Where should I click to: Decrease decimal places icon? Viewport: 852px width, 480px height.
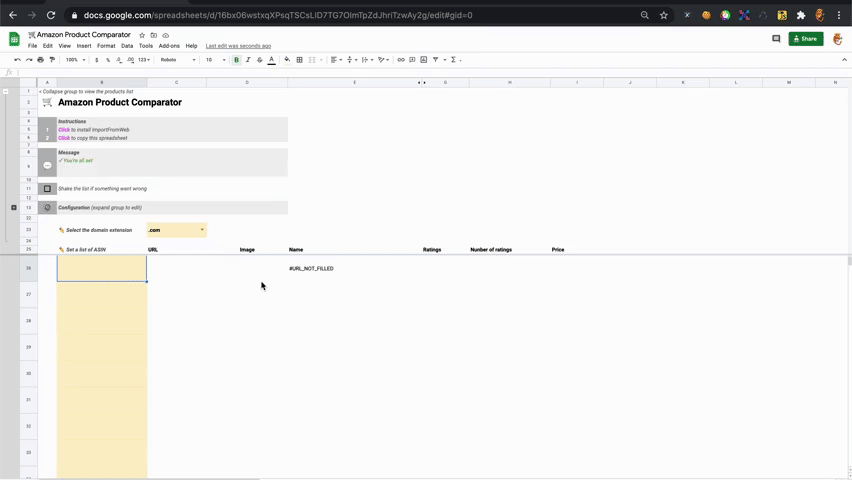point(119,60)
